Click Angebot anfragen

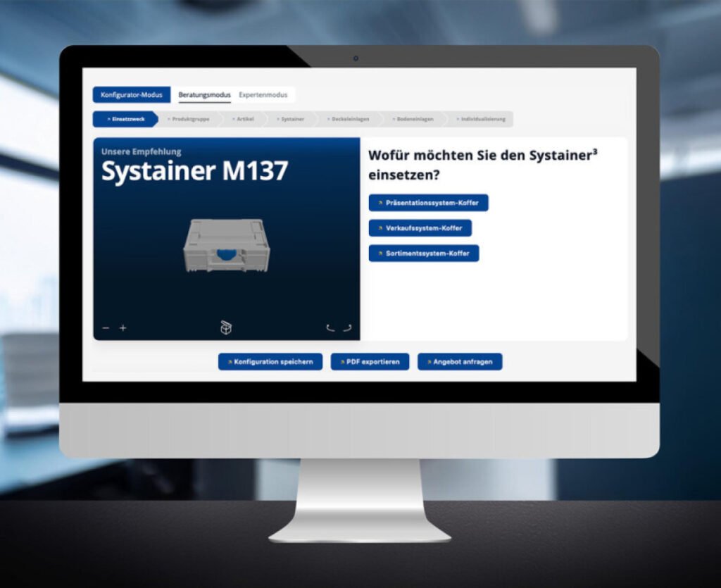460,362
